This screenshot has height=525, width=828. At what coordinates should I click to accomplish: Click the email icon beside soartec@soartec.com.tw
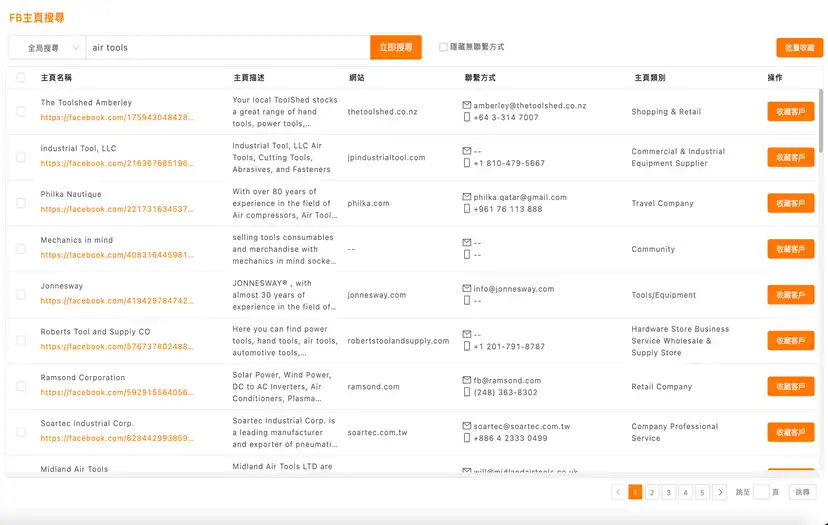tap(467, 426)
